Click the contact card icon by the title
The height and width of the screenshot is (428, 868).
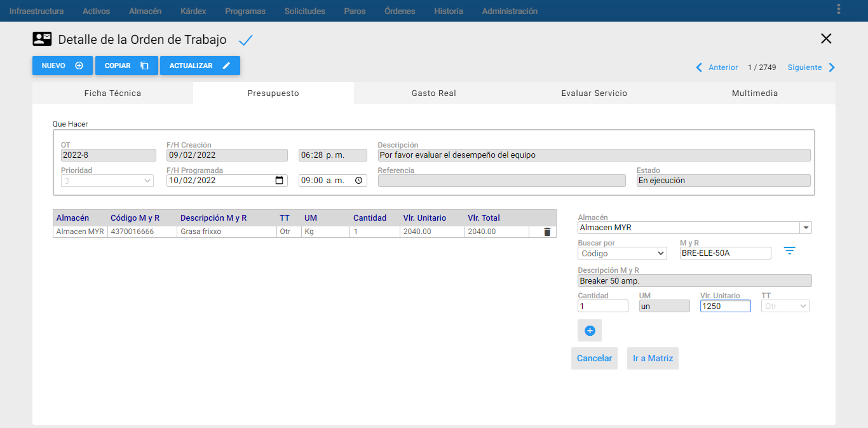tap(42, 39)
